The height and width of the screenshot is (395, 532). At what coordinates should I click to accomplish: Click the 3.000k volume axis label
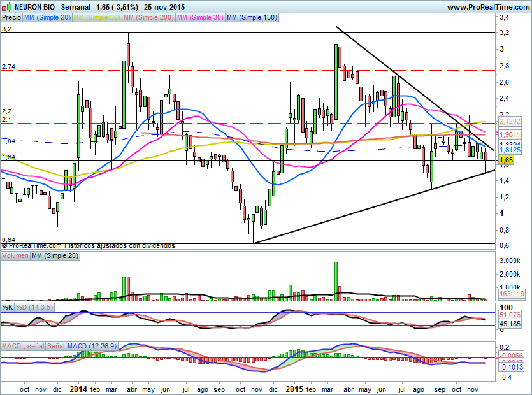pyautogui.click(x=510, y=261)
